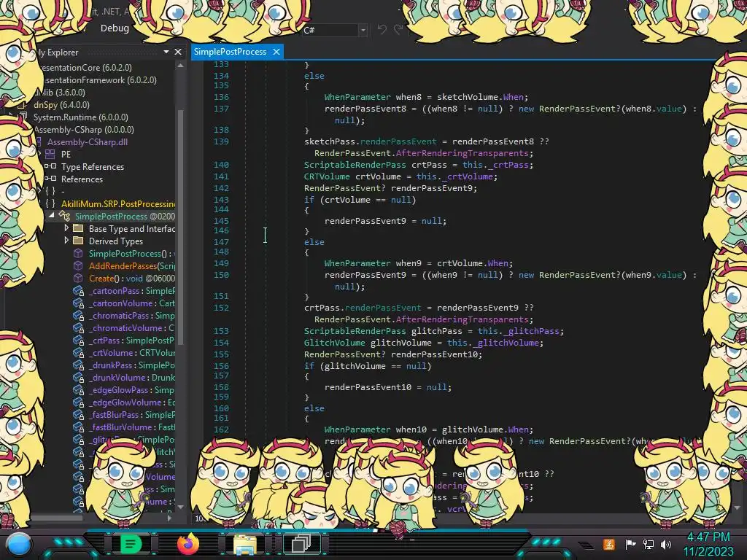Select PresentationFramework (6.0.2.0) assembly
The image size is (747, 560).
[x=101, y=80]
